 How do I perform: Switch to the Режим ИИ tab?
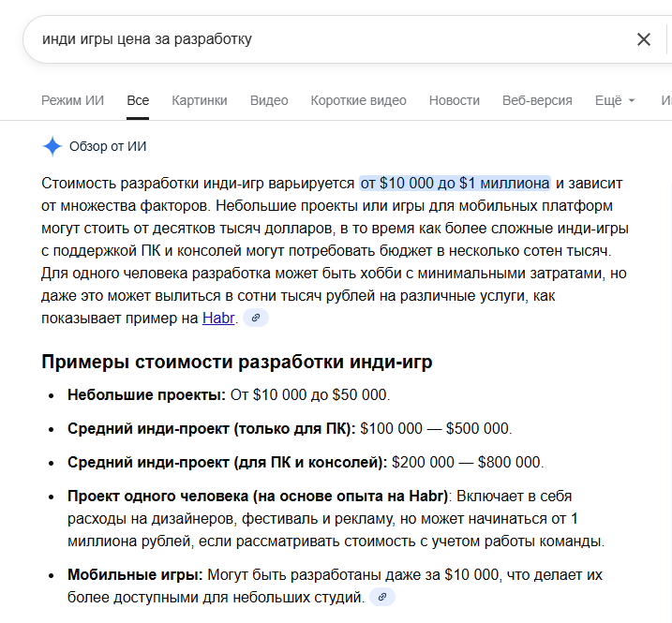[x=73, y=100]
